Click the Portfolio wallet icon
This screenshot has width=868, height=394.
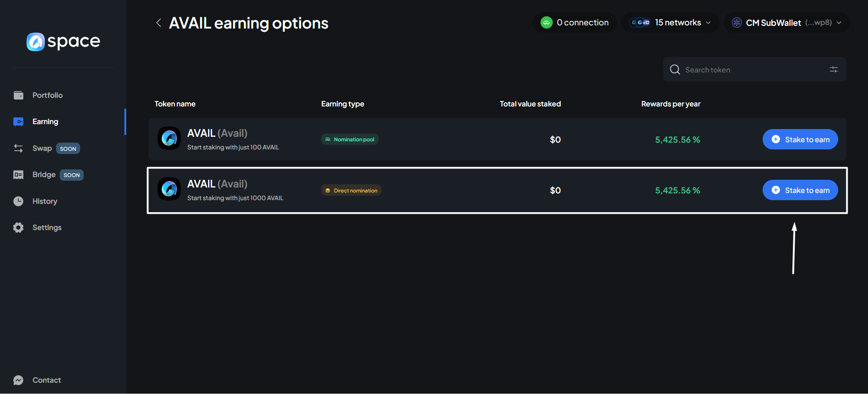click(19, 95)
